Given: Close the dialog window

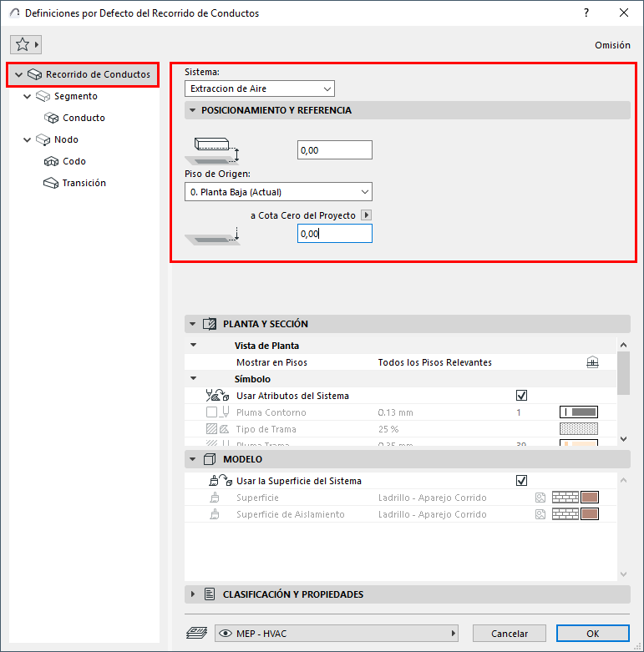Looking at the screenshot, I should 624,13.
